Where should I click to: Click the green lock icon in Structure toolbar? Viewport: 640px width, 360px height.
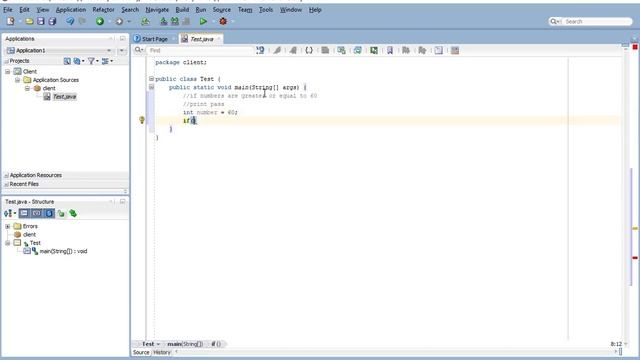(61, 213)
